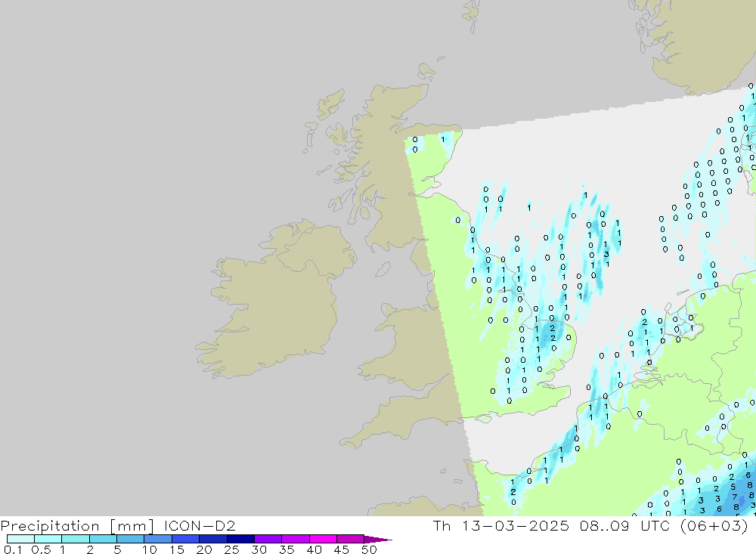Click the '30' legend scale label
Viewport: 756px width, 554px height.
259,549
